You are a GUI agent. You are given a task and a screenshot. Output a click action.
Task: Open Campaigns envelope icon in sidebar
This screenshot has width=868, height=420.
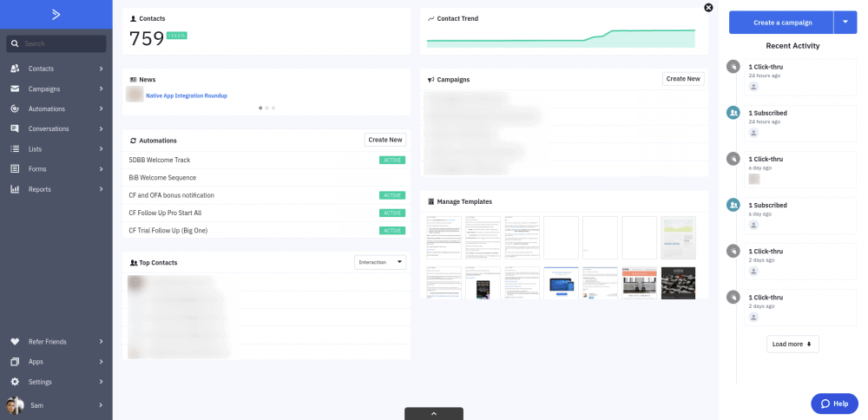16,89
